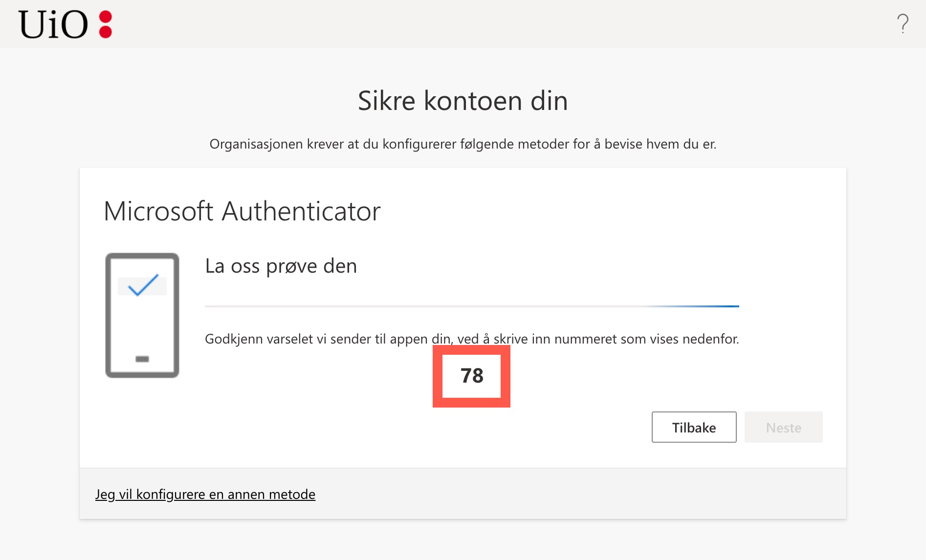Click the progress bar under 'La oss prøve den'
This screenshot has width=926, height=560.
(472, 306)
